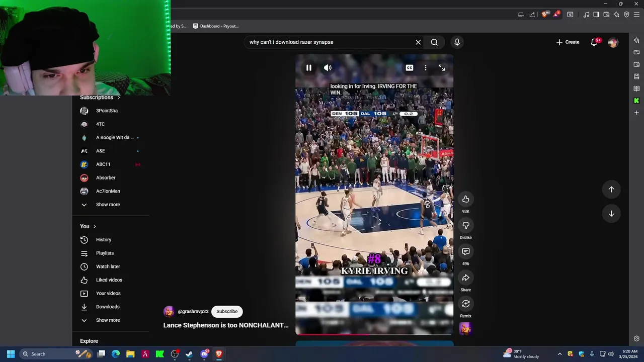Open the sidebar settings gear icon
This screenshot has height=362, width=644.
[x=636, y=339]
